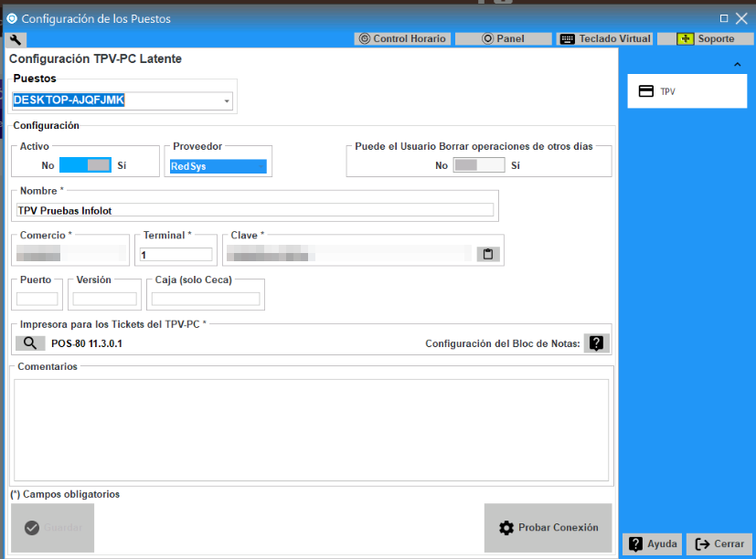Maximize the Configuración de los Puestos window
Screen dimensions: 756x559
pyautogui.click(x=724, y=18)
